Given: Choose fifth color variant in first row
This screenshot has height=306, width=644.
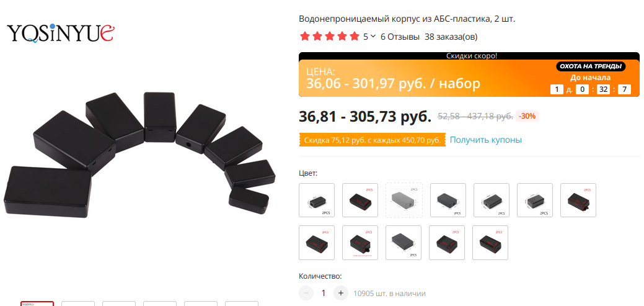Looking at the screenshot, I should 492,200.
